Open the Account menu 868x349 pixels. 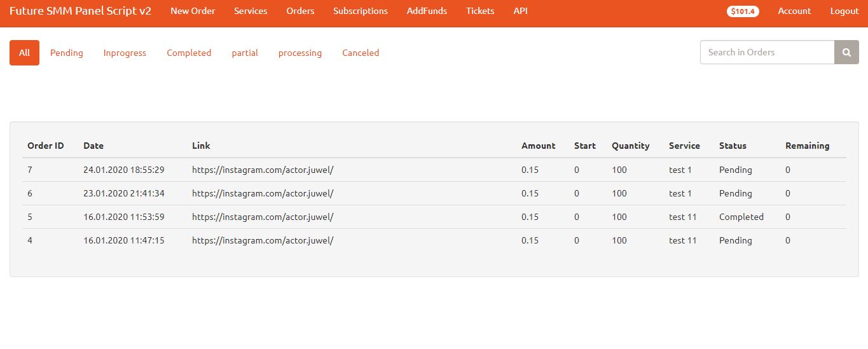tap(794, 11)
